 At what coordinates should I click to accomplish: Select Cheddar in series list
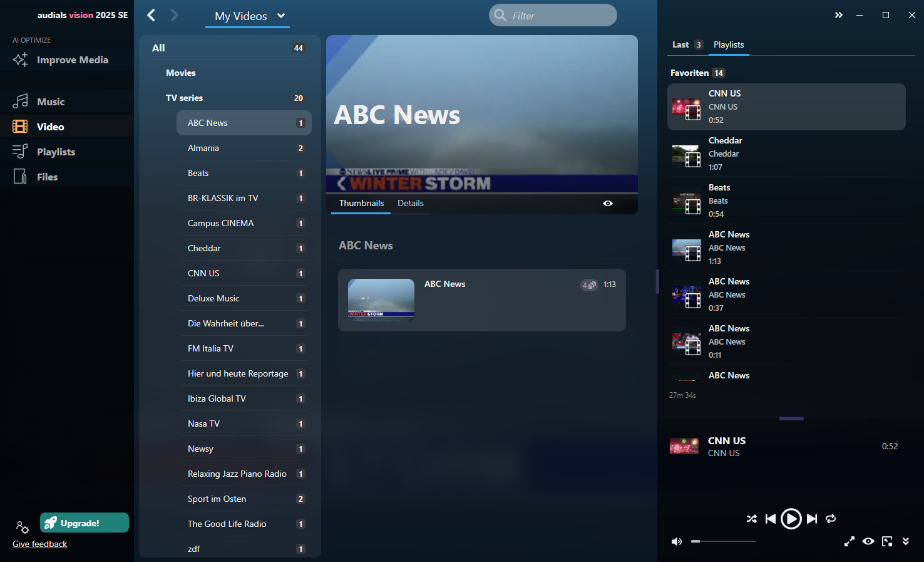tap(244, 248)
